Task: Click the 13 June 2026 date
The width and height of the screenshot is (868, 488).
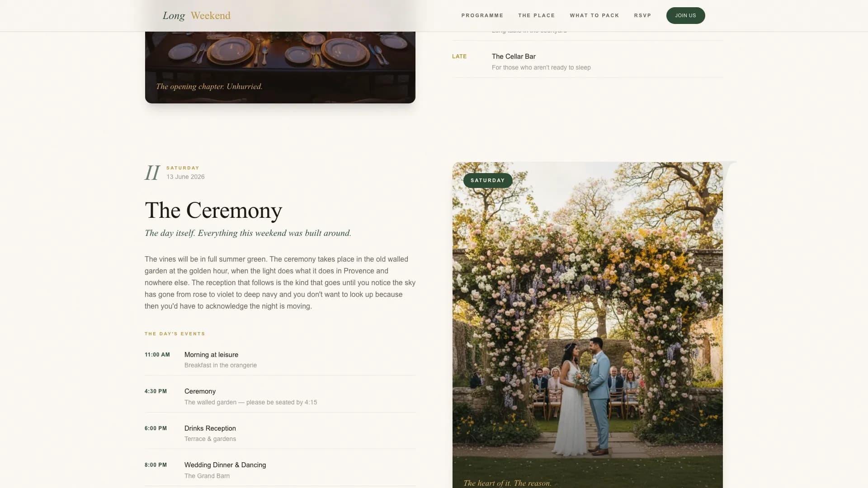Action: pos(185,177)
